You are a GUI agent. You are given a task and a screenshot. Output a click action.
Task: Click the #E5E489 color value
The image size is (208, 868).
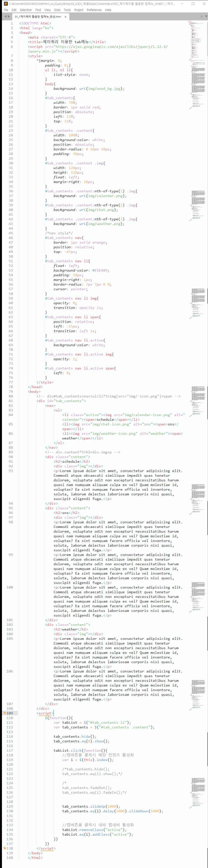(100, 270)
